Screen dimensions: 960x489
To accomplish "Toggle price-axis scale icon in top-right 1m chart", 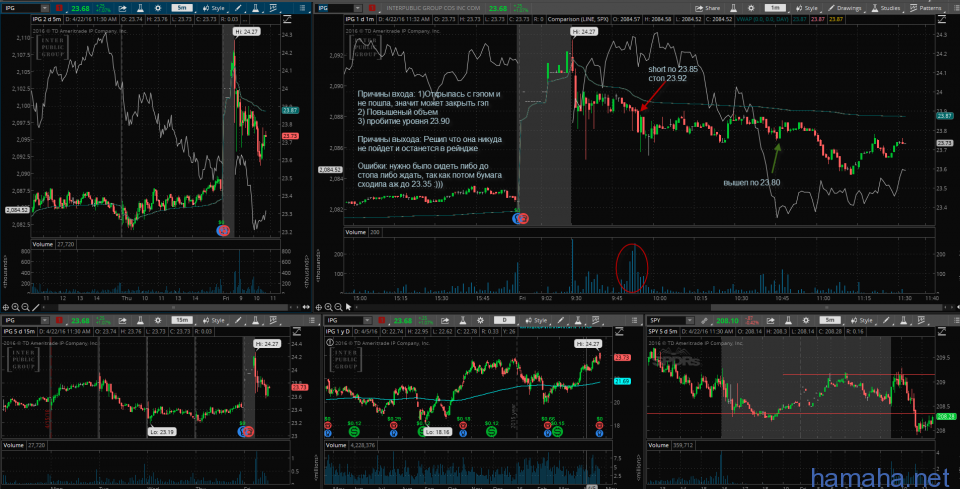I will (942, 20).
